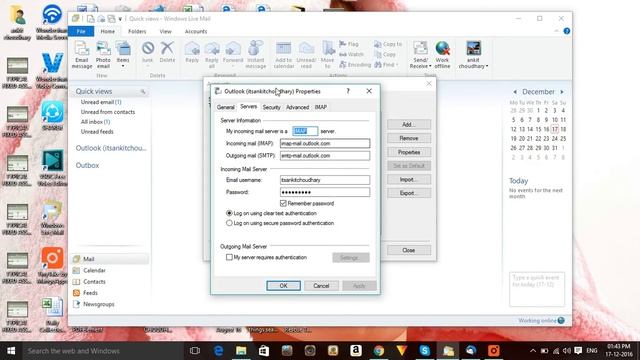Click Close button in Accounts dialog
The image size is (640, 360).
pos(409,250)
